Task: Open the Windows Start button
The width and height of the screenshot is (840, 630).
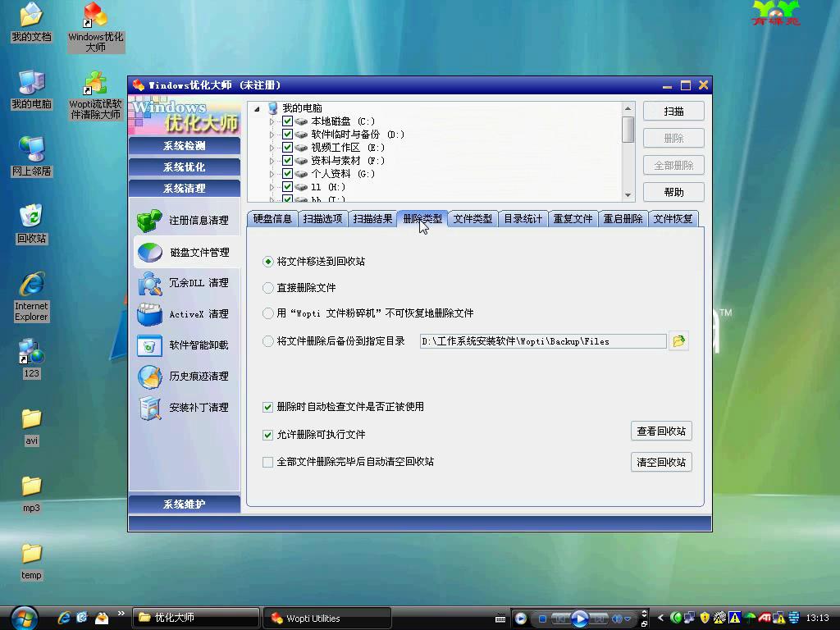Action: coord(23,619)
